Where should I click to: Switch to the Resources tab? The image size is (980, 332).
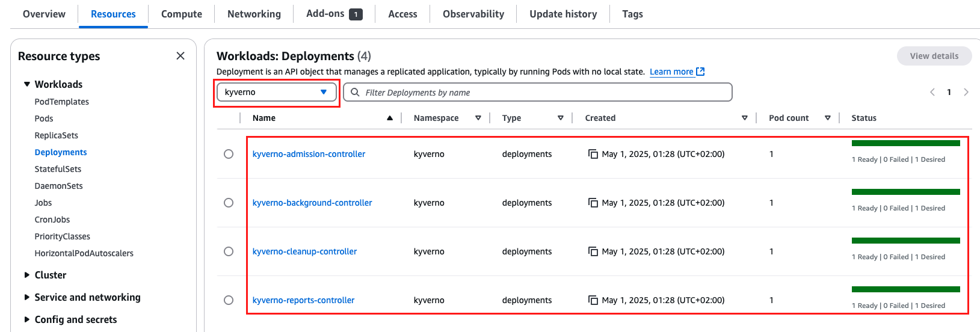(113, 14)
